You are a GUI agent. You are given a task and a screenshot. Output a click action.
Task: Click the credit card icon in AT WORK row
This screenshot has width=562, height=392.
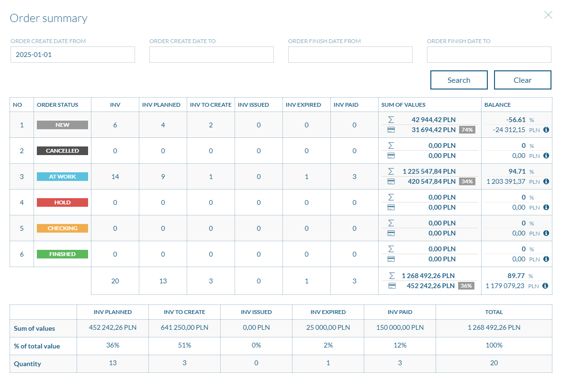coord(391,181)
